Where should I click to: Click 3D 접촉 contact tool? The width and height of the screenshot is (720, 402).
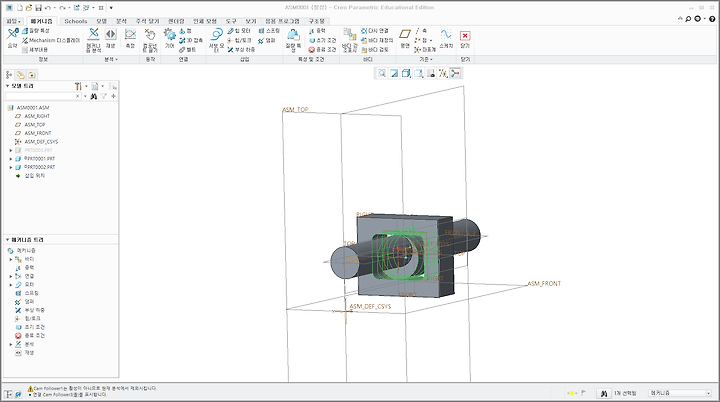[191, 40]
